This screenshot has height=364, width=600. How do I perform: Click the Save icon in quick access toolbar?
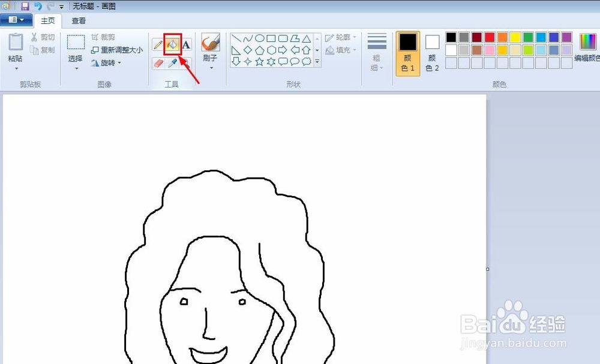(x=25, y=6)
